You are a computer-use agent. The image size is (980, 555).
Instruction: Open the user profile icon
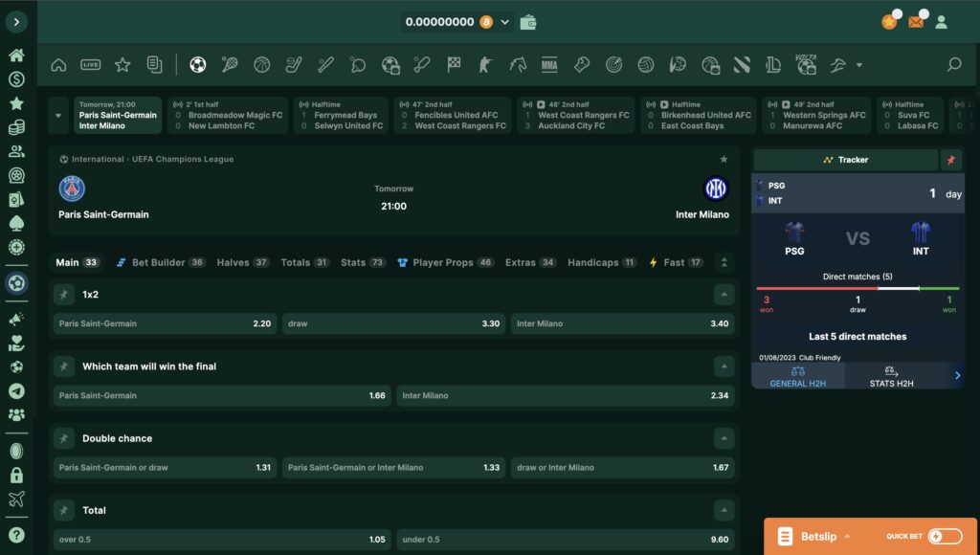(942, 23)
